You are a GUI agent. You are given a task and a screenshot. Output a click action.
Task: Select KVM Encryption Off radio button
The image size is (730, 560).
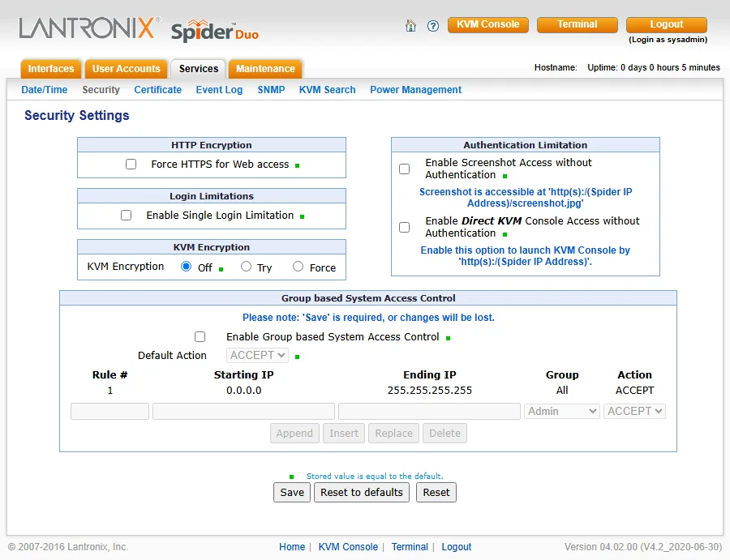click(x=186, y=267)
